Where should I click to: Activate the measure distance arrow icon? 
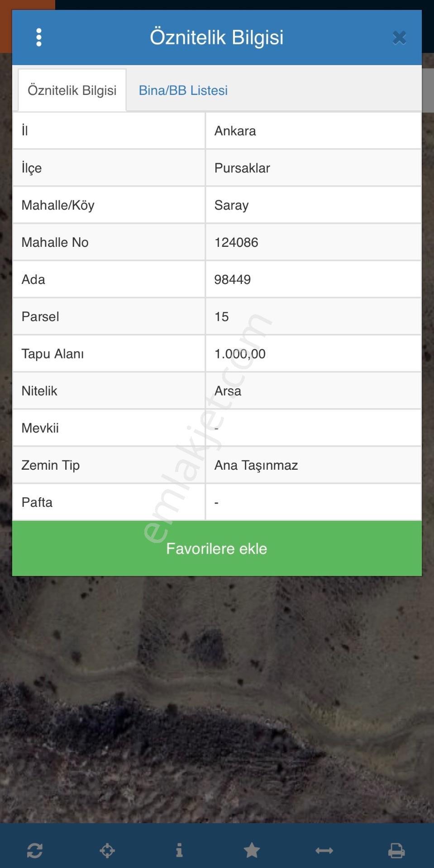tap(324, 850)
